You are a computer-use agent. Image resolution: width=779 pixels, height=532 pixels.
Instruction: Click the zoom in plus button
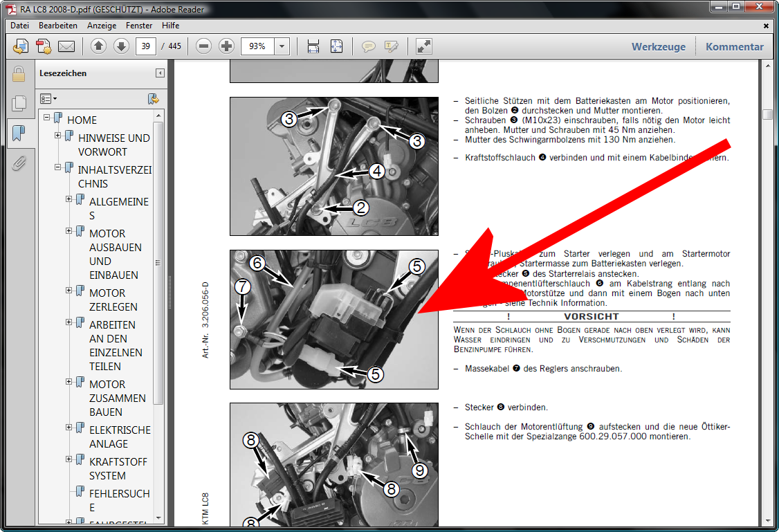[226, 46]
